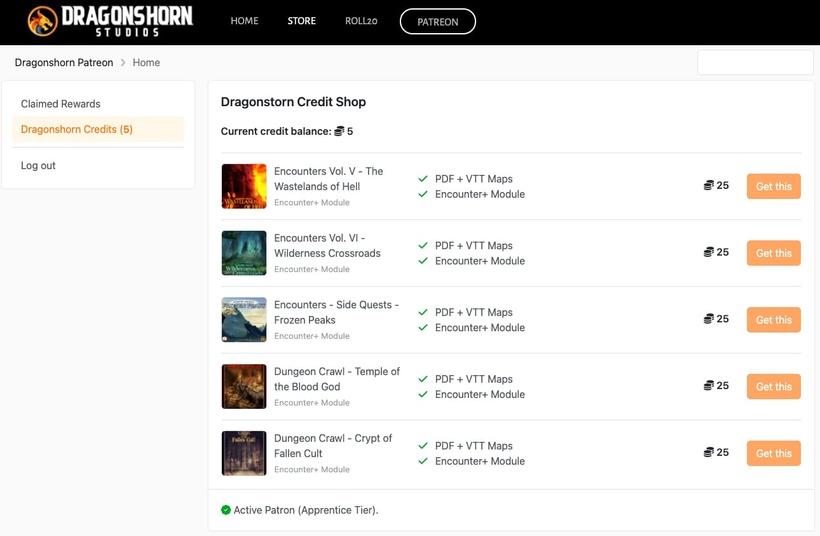Click Get this for Wilderness Crossroads
This screenshot has height=536, width=820.
773,253
